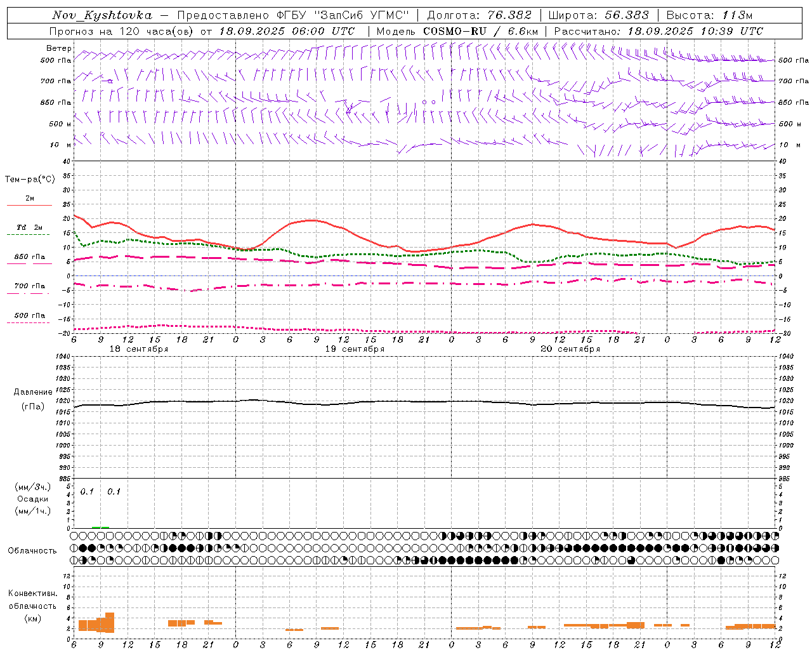The width and height of the screenshot is (812, 650).
Task: Click the '700 гПа' entry in temperature legend
Action: [29, 289]
